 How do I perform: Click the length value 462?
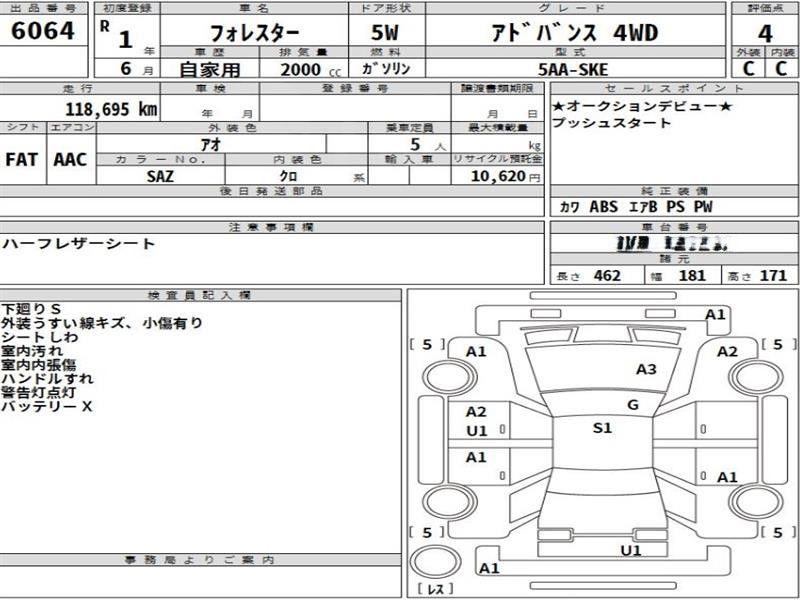[x=607, y=276]
